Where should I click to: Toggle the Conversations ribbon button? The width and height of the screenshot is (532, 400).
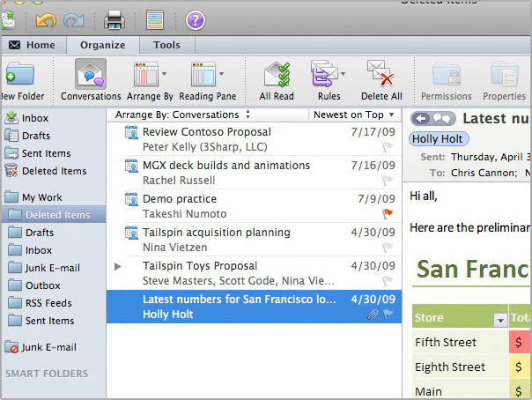pos(91,80)
